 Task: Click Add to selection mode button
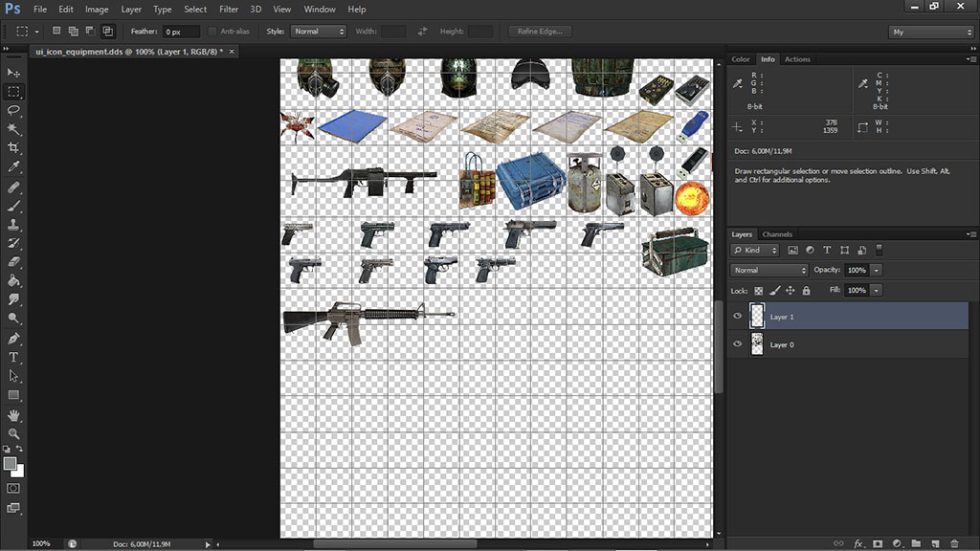73,31
